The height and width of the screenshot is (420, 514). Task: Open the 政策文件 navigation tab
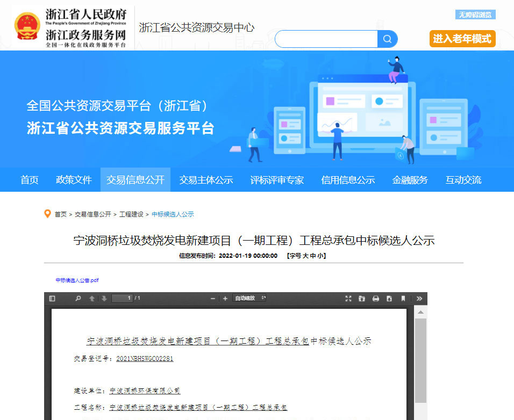tap(74, 180)
